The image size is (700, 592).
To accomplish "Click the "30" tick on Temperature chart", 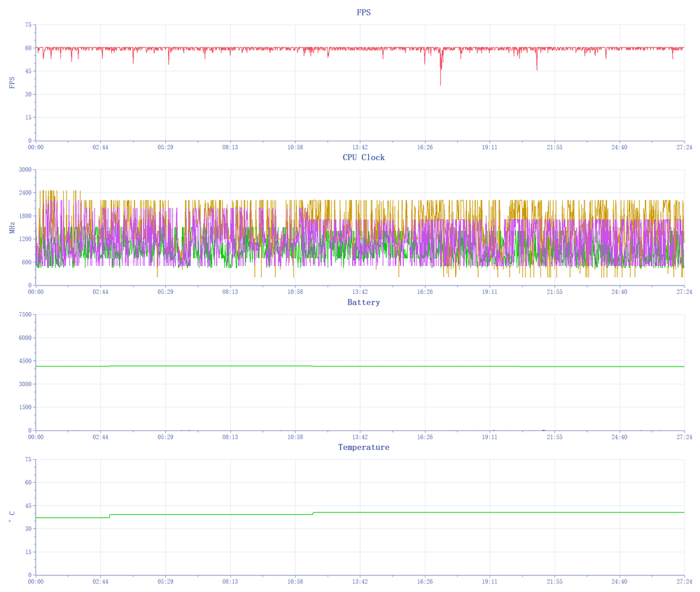I will [x=28, y=528].
